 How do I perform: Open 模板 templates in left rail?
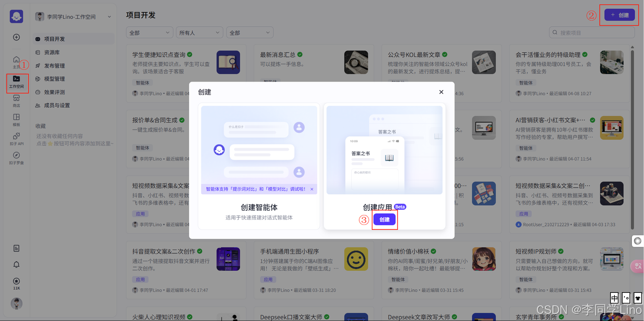tap(17, 120)
